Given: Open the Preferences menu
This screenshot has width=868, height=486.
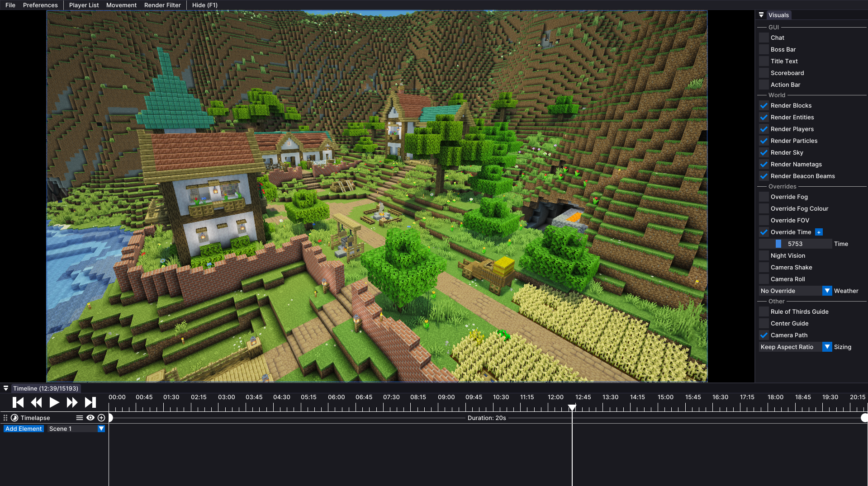Looking at the screenshot, I should (x=40, y=5).
